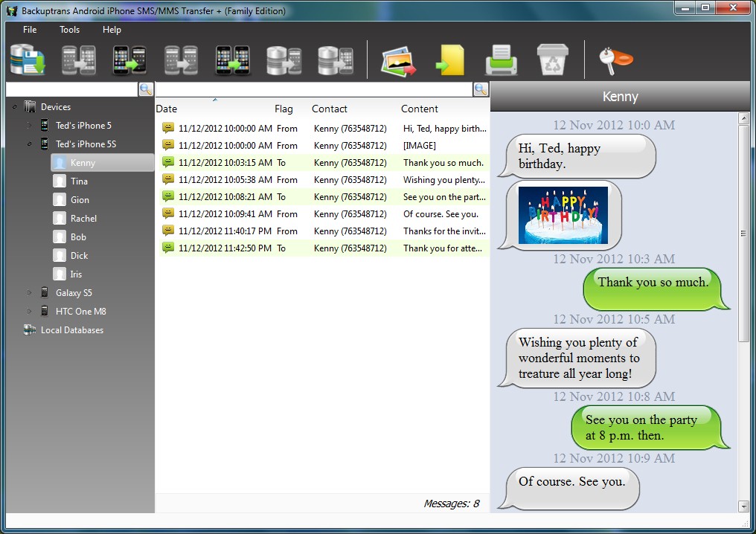Select message row 'Of course. See you.'

coord(322,213)
